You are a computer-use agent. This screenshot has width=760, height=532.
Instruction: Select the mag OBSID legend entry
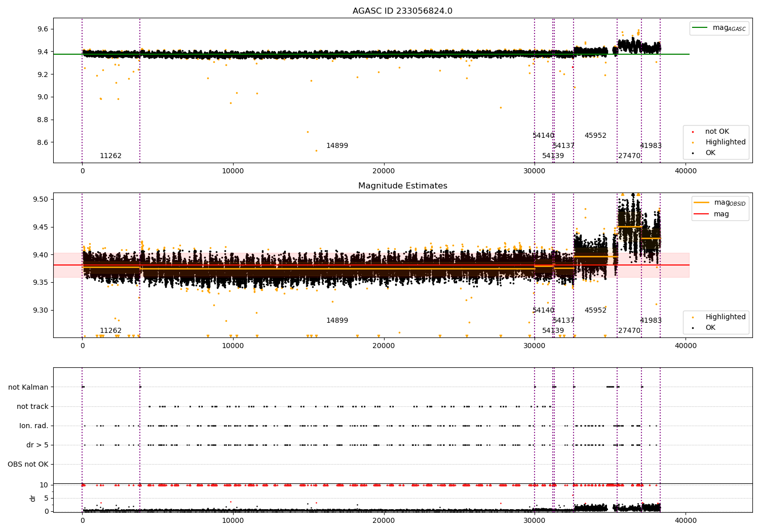click(720, 203)
